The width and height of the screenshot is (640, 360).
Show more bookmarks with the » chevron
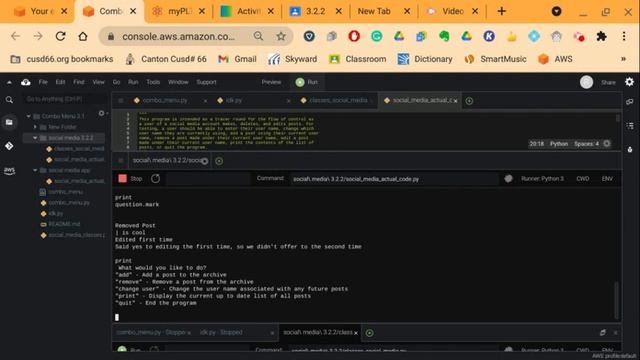(623, 59)
